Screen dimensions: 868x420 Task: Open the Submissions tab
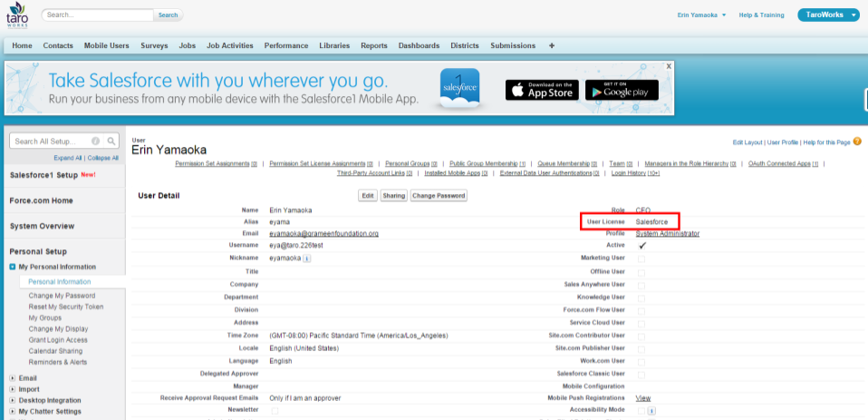point(513,45)
